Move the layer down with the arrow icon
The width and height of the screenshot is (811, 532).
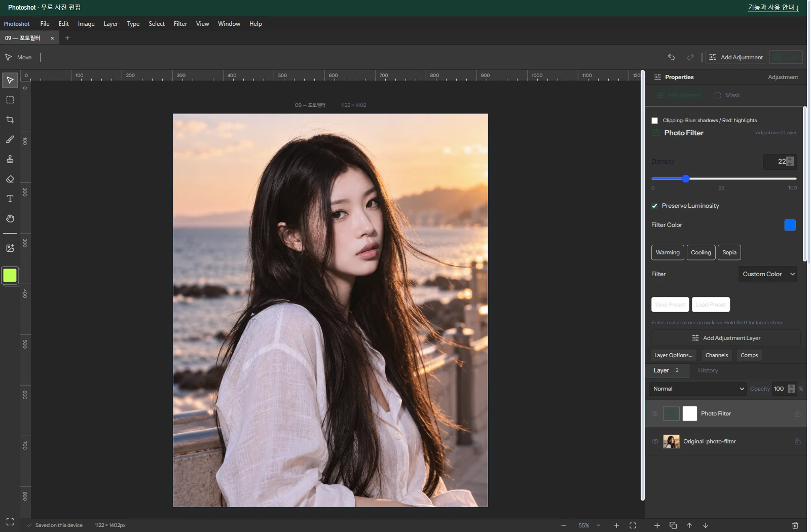[706, 525]
